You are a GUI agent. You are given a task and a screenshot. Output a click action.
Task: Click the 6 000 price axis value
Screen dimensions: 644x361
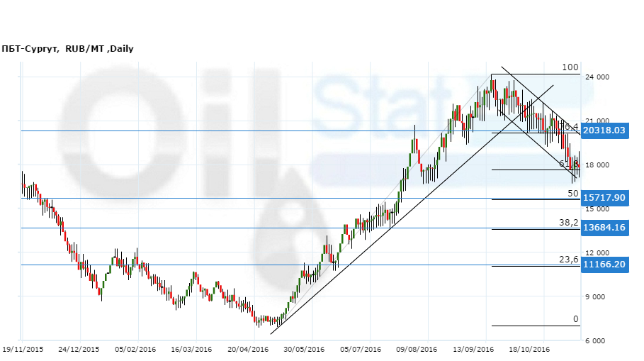pos(599,341)
